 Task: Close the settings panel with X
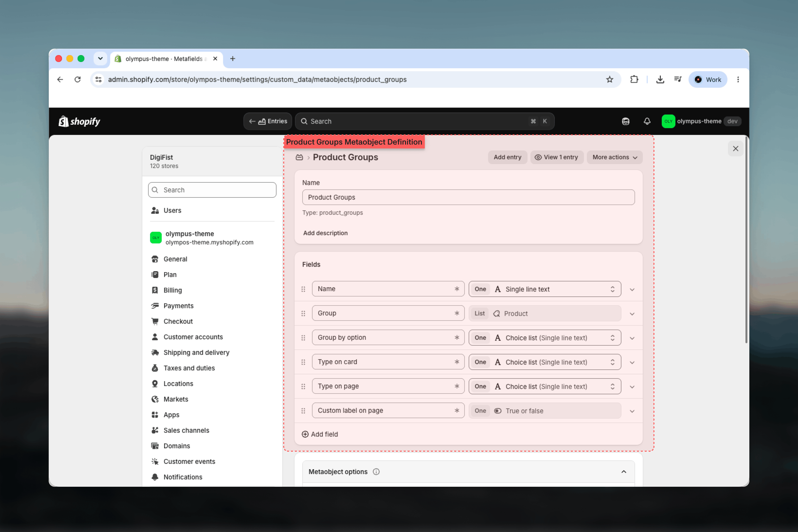pyautogui.click(x=735, y=149)
